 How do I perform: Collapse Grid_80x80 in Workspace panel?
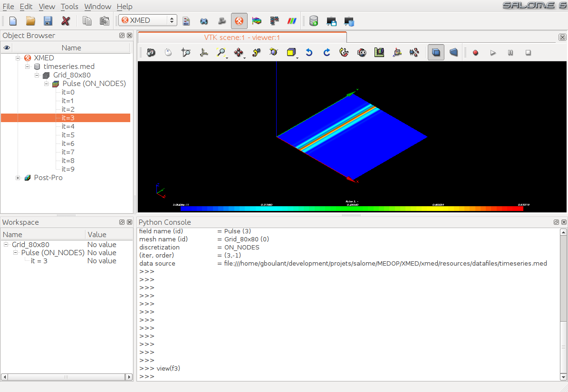point(6,245)
